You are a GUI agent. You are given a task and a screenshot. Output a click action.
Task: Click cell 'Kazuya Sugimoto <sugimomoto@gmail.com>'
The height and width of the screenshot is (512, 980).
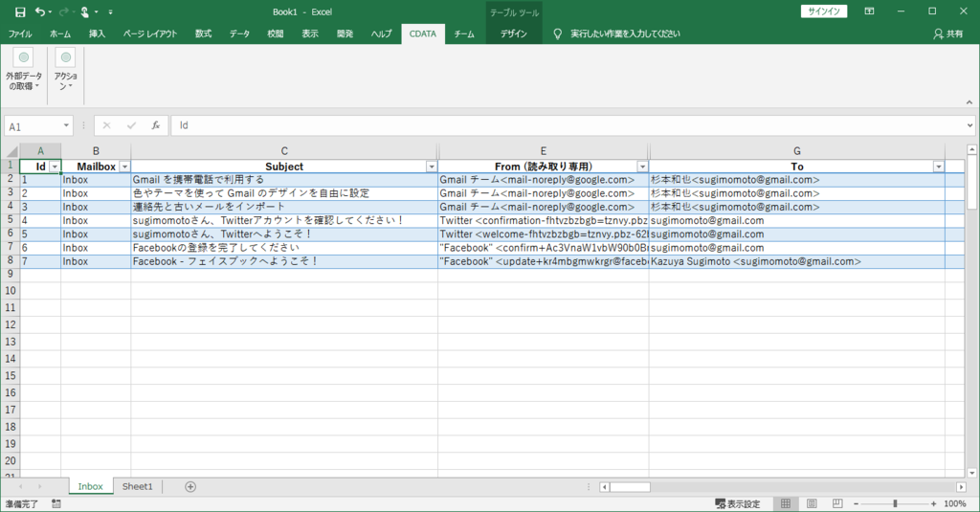[x=797, y=261]
